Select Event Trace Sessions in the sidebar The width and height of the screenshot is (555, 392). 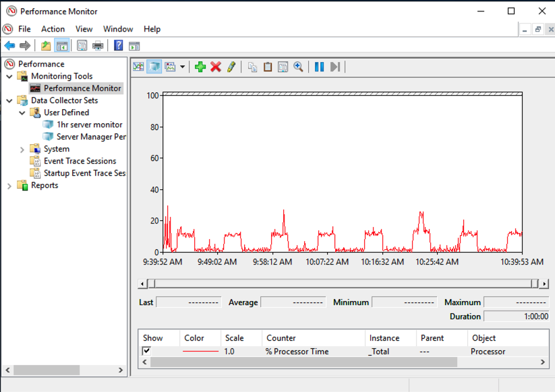pos(78,161)
